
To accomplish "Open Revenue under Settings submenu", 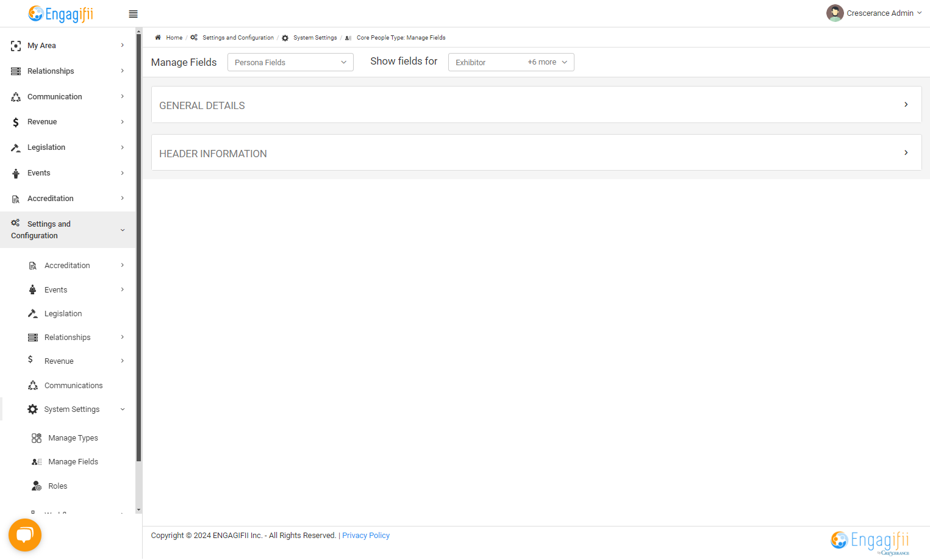I will pyautogui.click(x=59, y=361).
